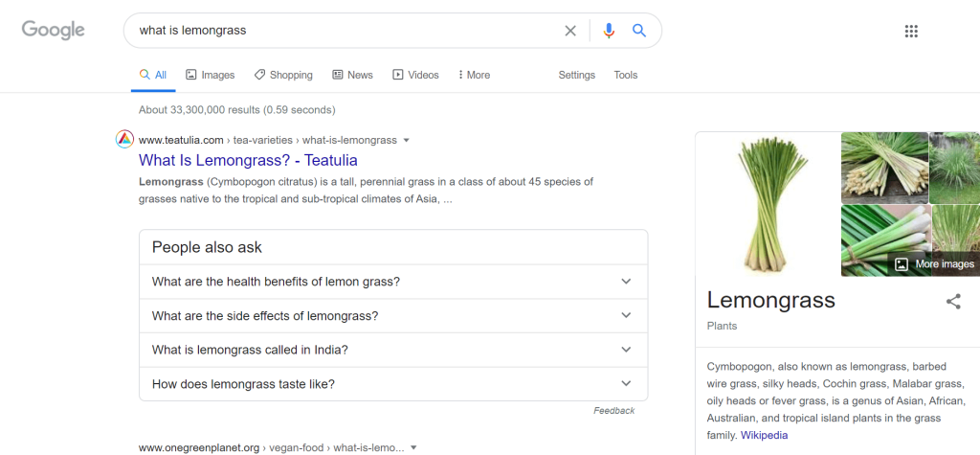The image size is (980, 455).
Task: Click the blue magnifier search button
Action: tap(639, 31)
